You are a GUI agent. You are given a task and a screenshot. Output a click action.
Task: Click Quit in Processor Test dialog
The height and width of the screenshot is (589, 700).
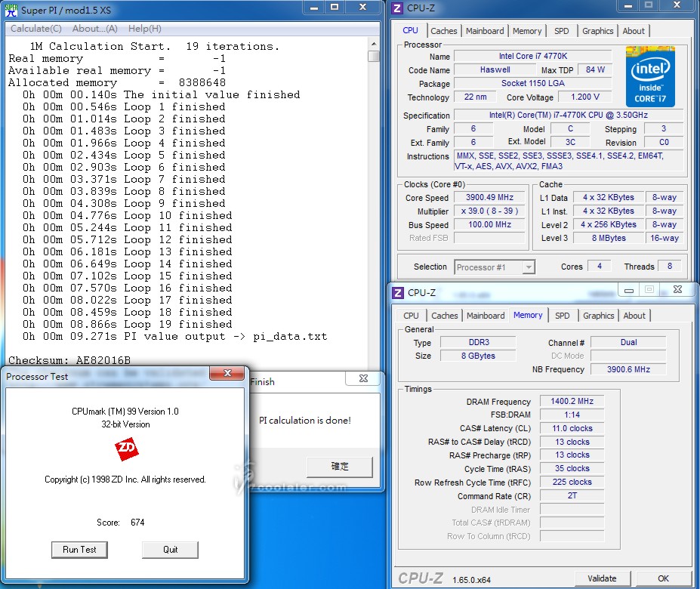[x=170, y=550]
